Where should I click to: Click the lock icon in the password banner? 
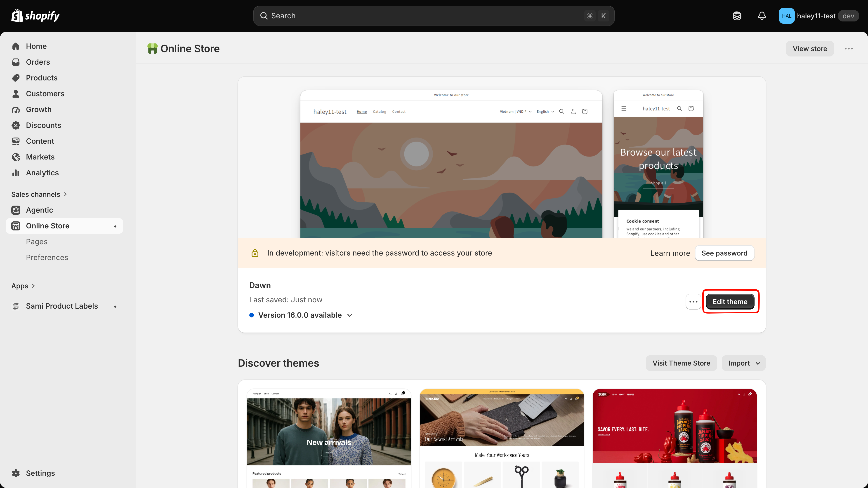[x=255, y=253]
